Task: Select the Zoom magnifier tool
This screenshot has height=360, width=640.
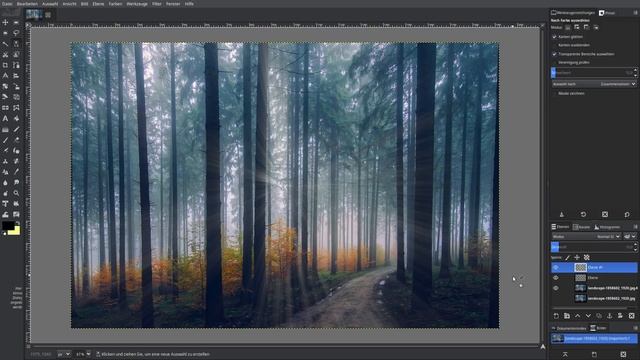Action: pyautogui.click(x=16, y=193)
